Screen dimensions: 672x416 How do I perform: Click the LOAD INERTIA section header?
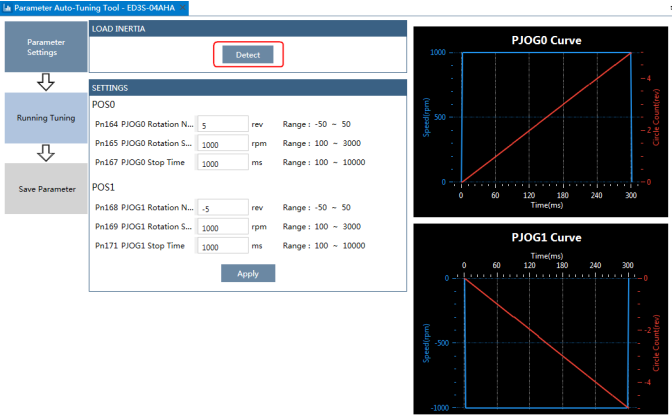click(248, 29)
